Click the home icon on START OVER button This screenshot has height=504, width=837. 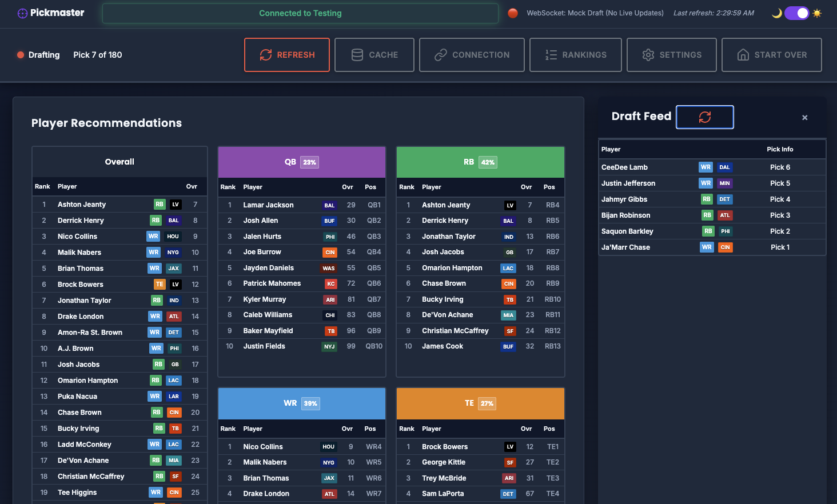click(743, 54)
